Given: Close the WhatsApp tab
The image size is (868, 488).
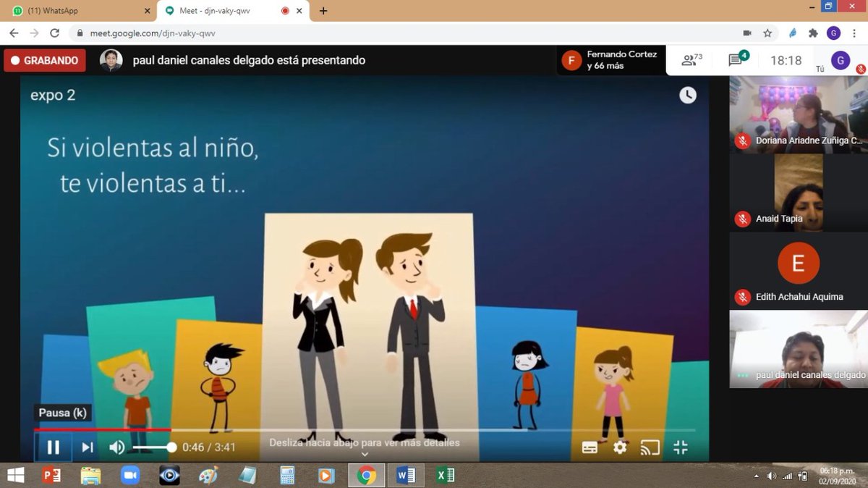Looking at the screenshot, I should point(147,11).
